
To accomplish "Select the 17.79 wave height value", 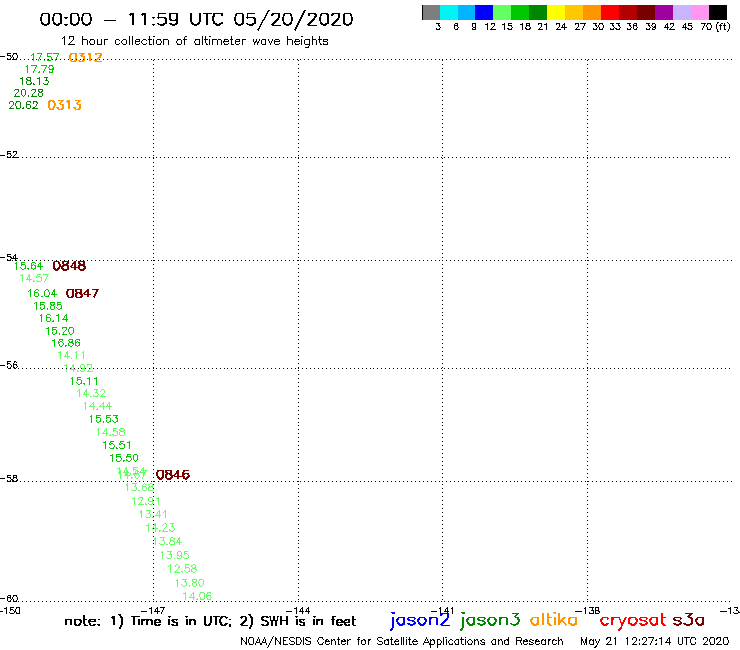I will click(x=40, y=69).
